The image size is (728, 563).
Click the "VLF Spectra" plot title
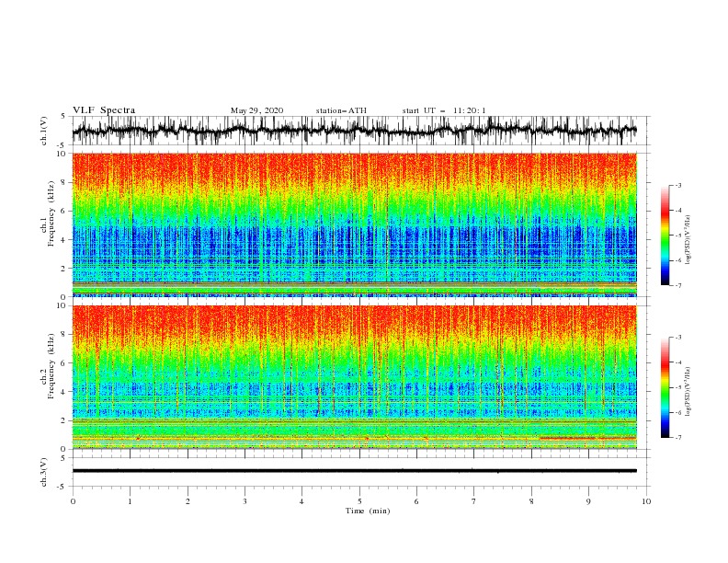(104, 110)
